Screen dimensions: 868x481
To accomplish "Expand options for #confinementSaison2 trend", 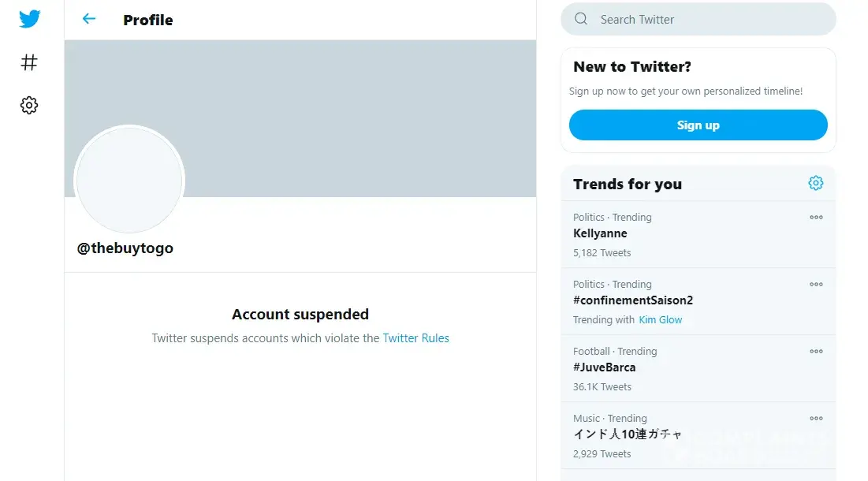I will [x=816, y=285].
